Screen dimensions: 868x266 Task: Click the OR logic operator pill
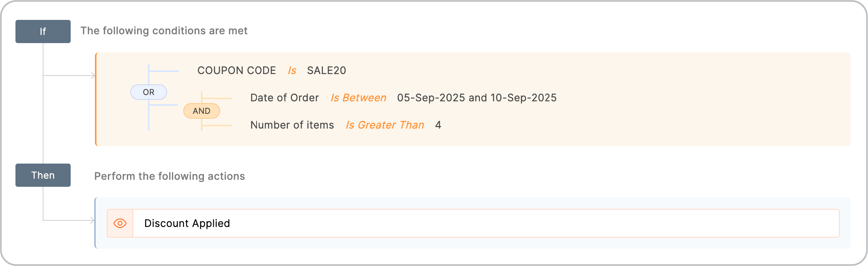click(148, 92)
